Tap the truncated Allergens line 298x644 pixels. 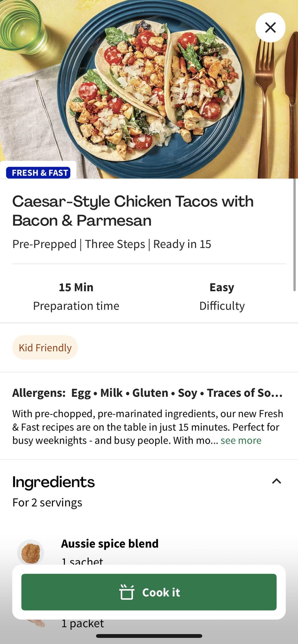coord(148,393)
